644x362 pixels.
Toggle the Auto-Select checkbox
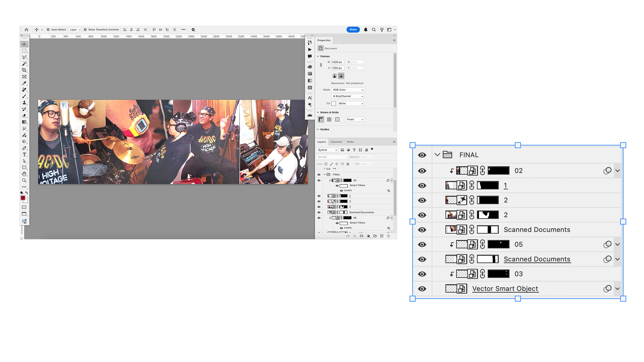[x=48, y=29]
